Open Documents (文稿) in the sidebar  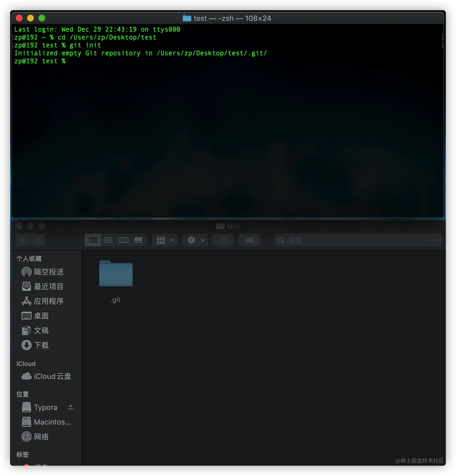pyautogui.click(x=35, y=330)
